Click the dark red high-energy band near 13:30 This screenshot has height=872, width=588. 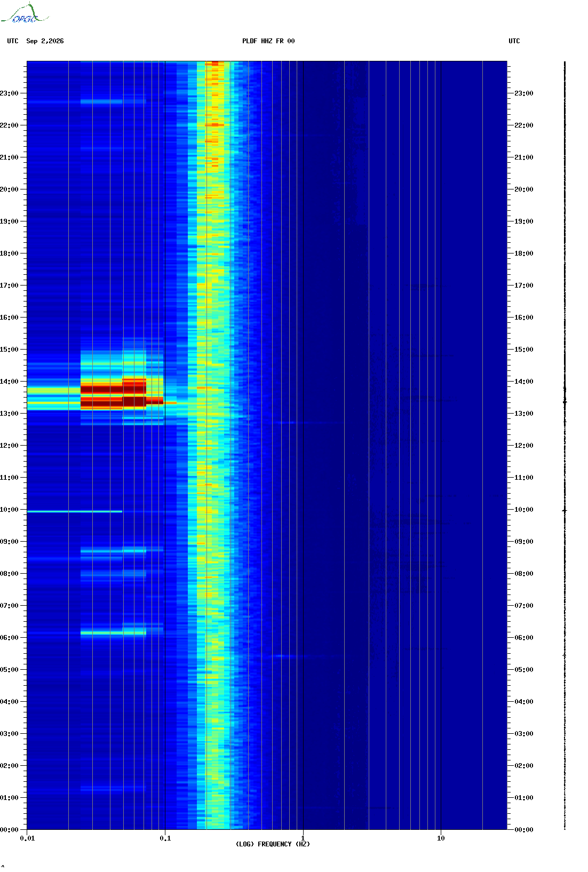tap(113, 394)
